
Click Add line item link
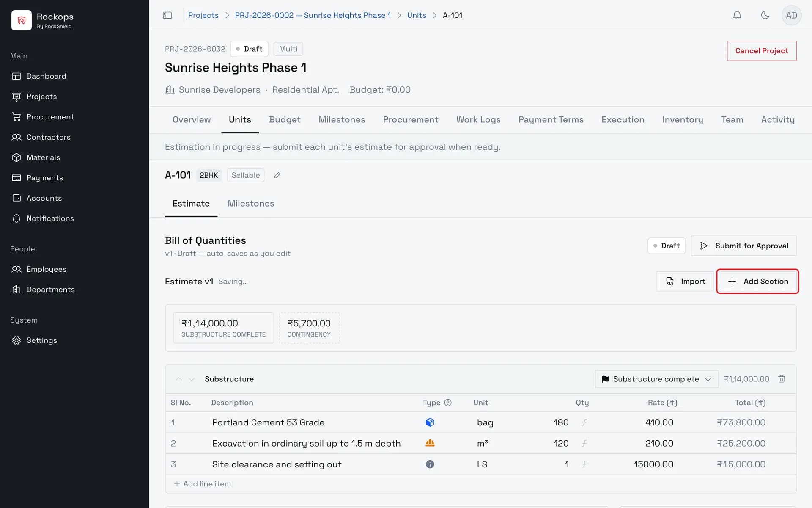(202, 484)
